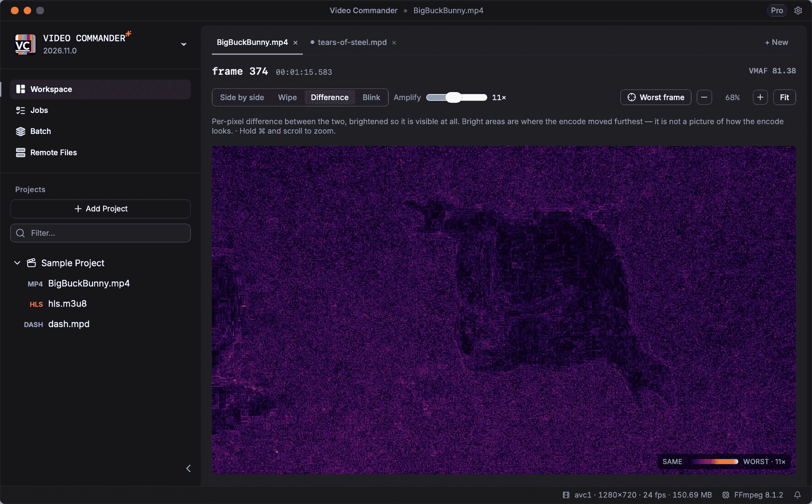Viewport: 812px width, 504px height.
Task: Click the Filter input field
Action: (x=100, y=233)
